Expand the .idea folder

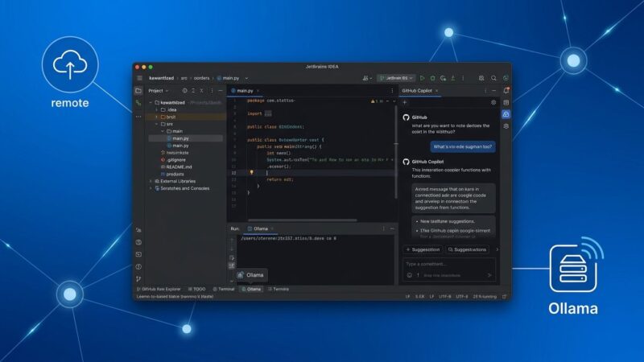coord(156,110)
